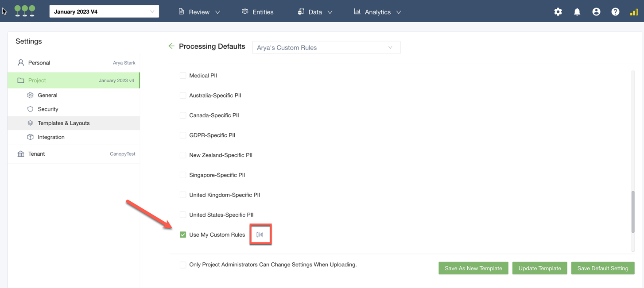
Task: Enable the Medical PII checkbox
Action: click(x=183, y=76)
